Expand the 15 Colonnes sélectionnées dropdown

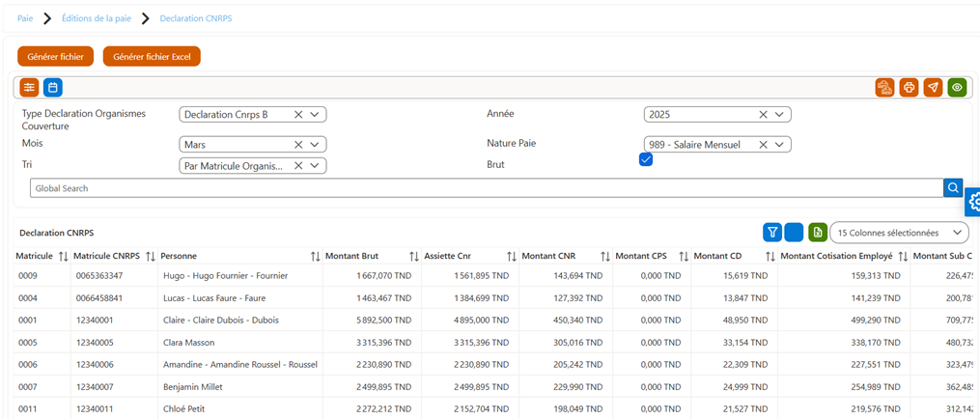click(x=900, y=233)
